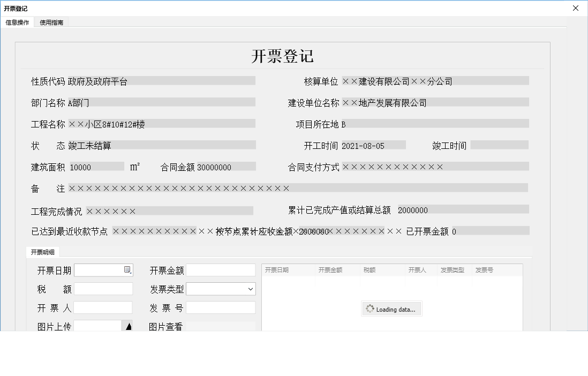
Task: Click the Loading data spinner
Action: click(391, 309)
